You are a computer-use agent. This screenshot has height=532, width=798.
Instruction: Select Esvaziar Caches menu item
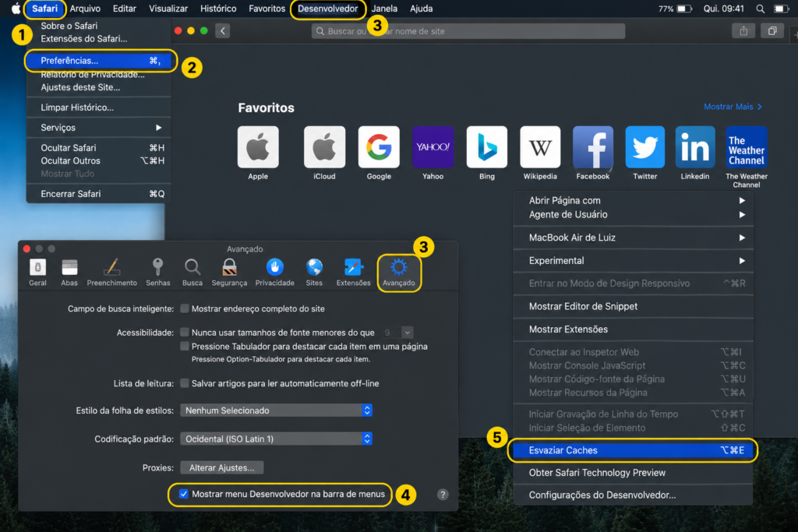pos(633,450)
